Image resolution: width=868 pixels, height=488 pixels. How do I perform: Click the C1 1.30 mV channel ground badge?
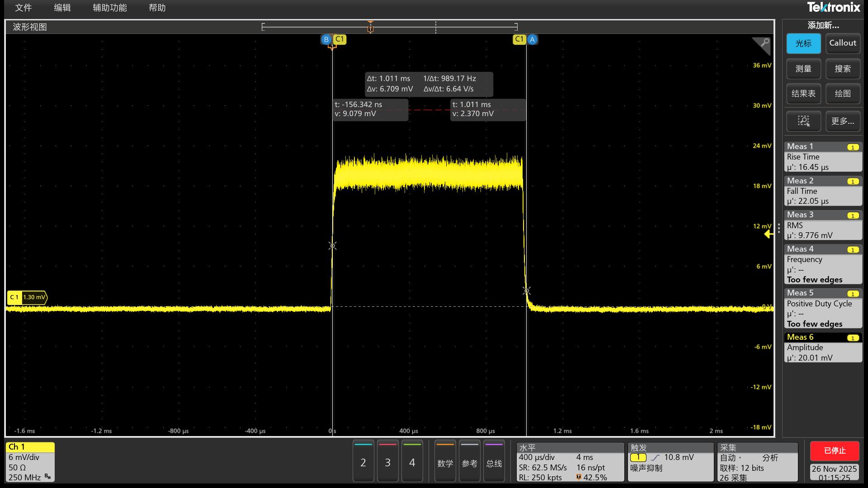[27, 297]
